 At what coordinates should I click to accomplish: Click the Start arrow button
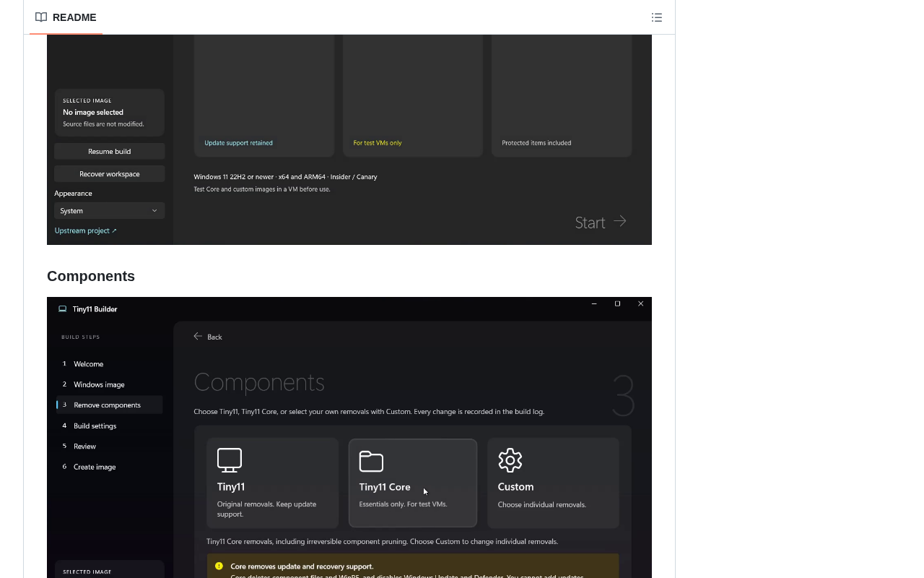[601, 223]
